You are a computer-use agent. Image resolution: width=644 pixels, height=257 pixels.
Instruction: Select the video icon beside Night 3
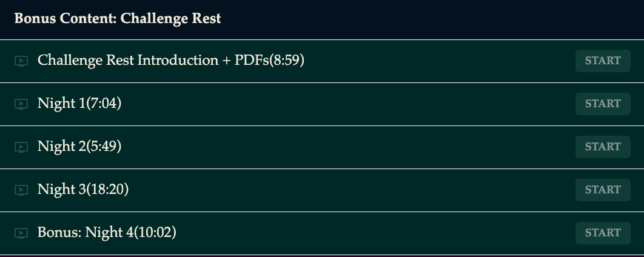(21, 190)
